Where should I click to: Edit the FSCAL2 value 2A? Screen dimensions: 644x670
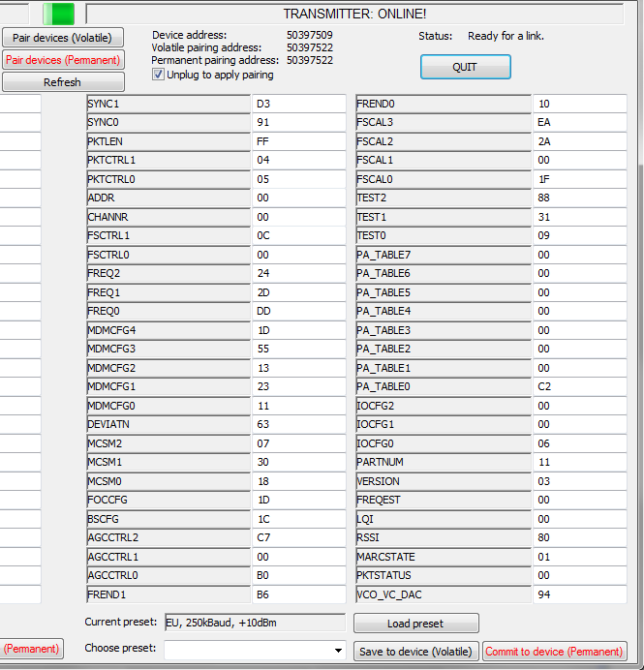(x=580, y=141)
